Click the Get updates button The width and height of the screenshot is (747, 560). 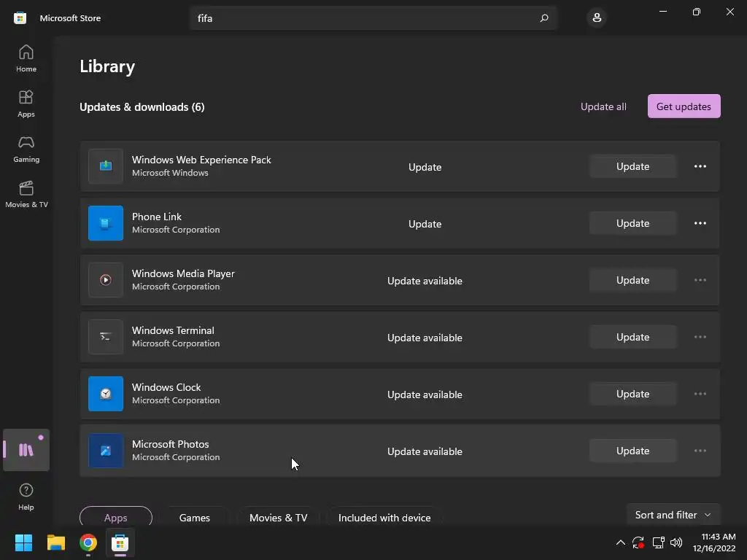pos(684,106)
